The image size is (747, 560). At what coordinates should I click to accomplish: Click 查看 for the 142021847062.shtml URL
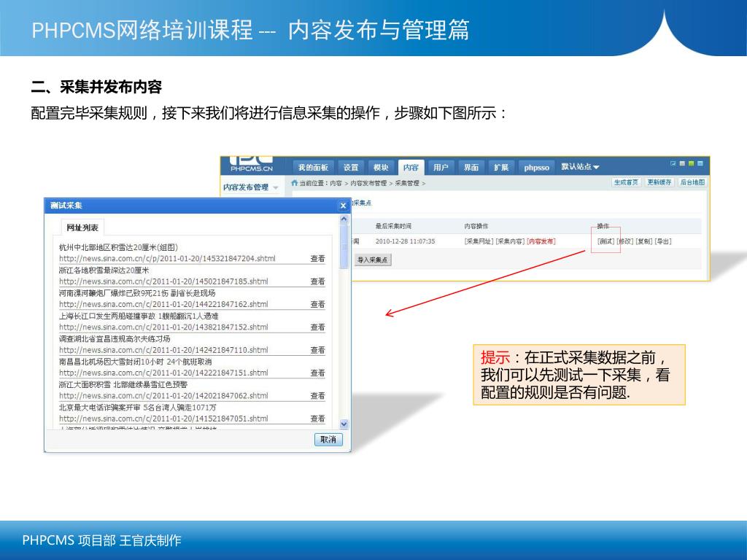point(317,396)
